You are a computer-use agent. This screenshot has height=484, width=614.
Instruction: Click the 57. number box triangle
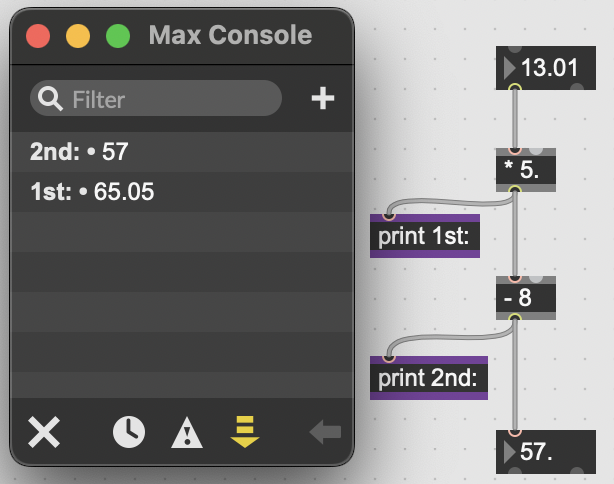(x=511, y=451)
